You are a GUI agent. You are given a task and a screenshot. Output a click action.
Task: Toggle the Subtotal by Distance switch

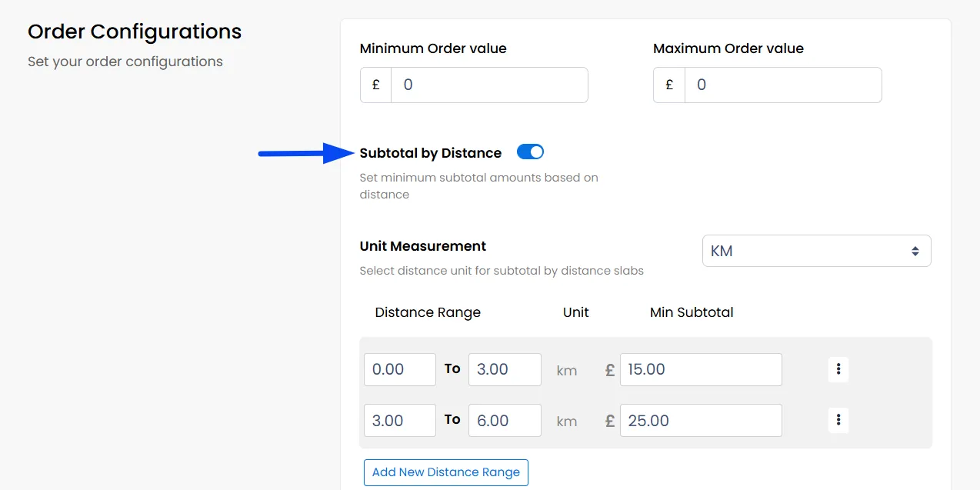point(530,152)
